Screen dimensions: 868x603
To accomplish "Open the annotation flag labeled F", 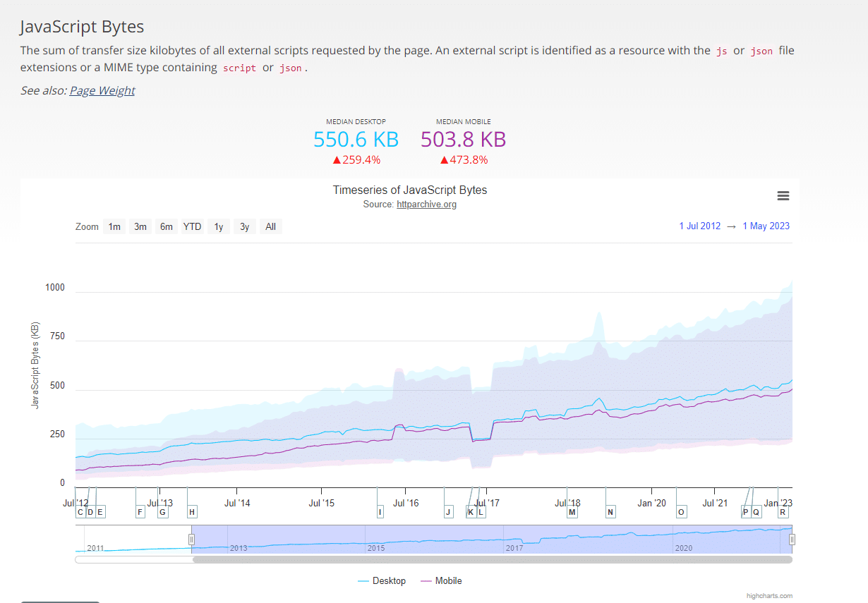I will coord(140,512).
